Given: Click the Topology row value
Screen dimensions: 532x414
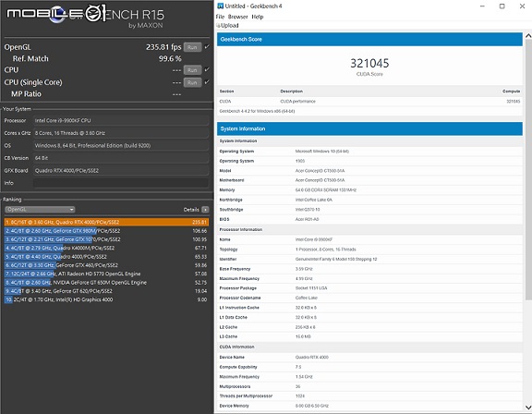Looking at the screenshot, I should tap(325, 250).
